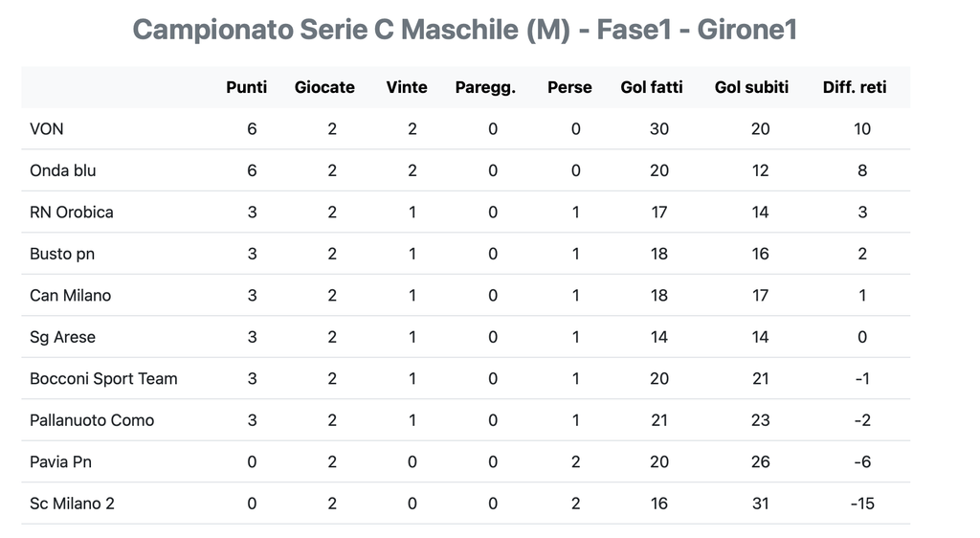Viewport: 980px width, 538px height.
Task: Select the Sc Milano 2 team name
Action: (73, 504)
